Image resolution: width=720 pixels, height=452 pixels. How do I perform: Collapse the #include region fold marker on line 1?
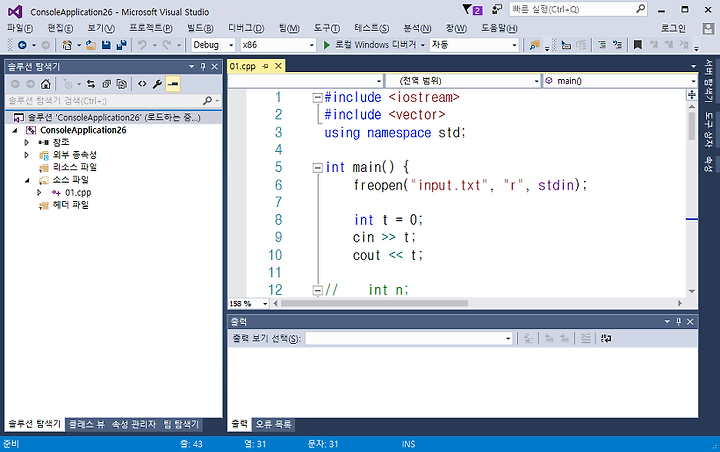(317, 98)
